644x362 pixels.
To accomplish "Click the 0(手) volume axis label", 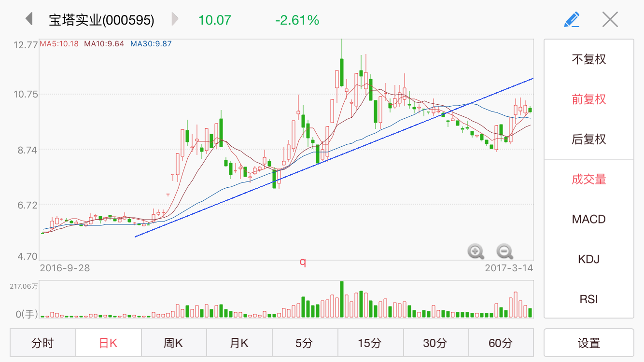I will (27, 314).
